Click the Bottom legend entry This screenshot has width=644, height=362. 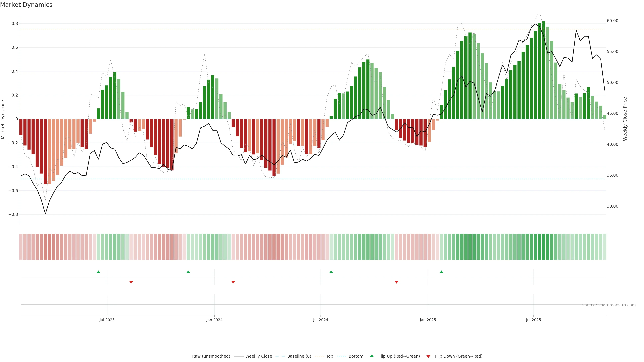tap(356, 356)
